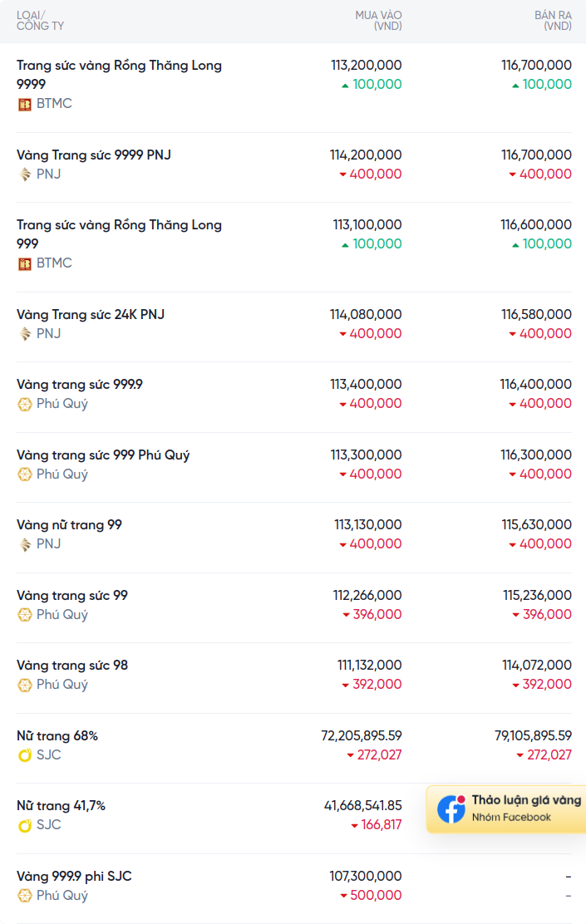Click the Facebook icon in discussion banner
Screen dimensions: 586x924
click(x=451, y=809)
